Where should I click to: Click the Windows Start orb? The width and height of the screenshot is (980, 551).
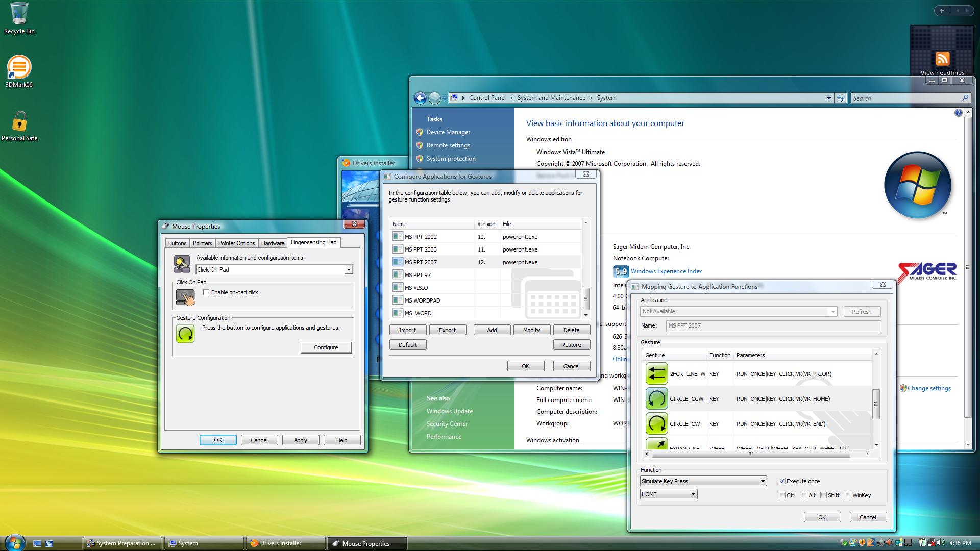point(14,542)
